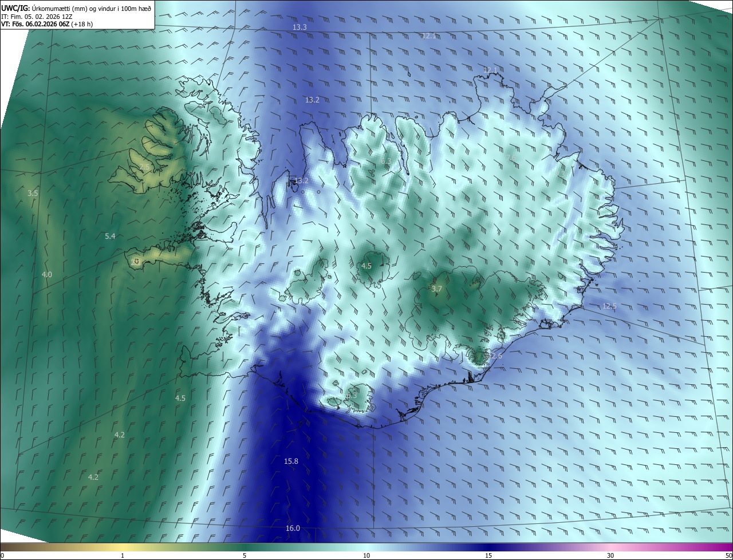Viewport: 733px width, 560px height.
Task: Click the 12.5 value label on the map
Action: click(609, 306)
